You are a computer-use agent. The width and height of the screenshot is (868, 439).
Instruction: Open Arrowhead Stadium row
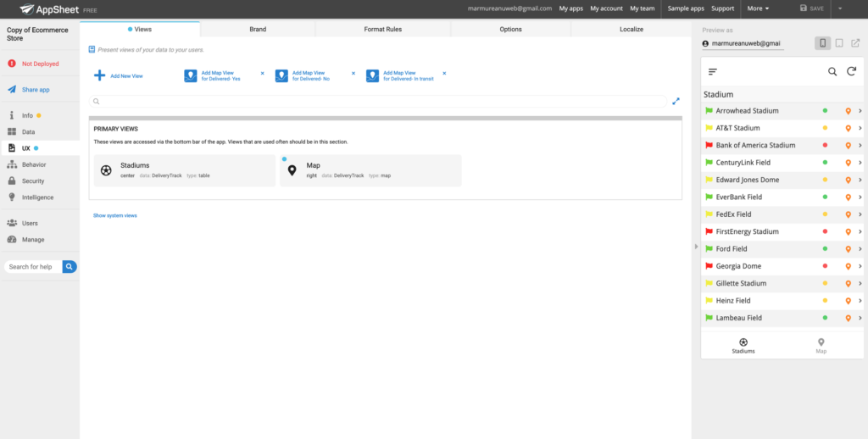782,111
